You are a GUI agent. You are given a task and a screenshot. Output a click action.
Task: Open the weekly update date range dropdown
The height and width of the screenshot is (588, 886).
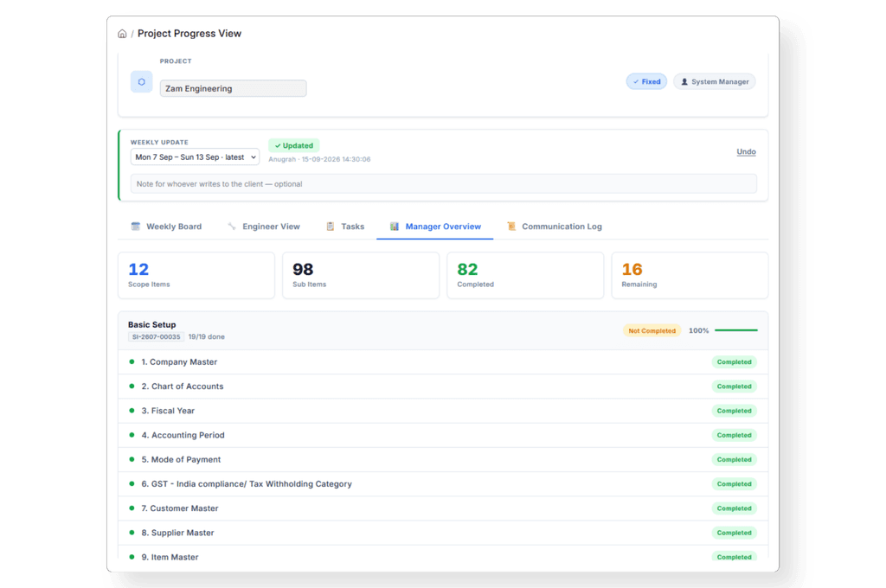(195, 157)
